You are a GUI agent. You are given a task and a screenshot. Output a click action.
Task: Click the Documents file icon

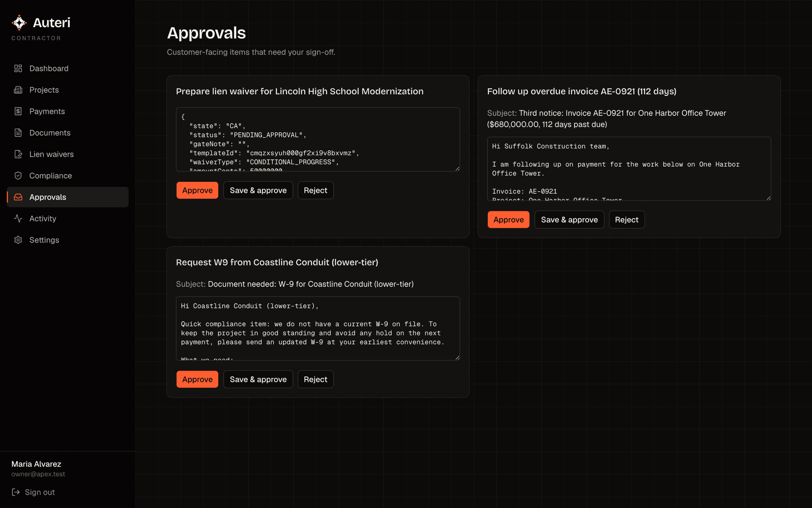click(18, 133)
